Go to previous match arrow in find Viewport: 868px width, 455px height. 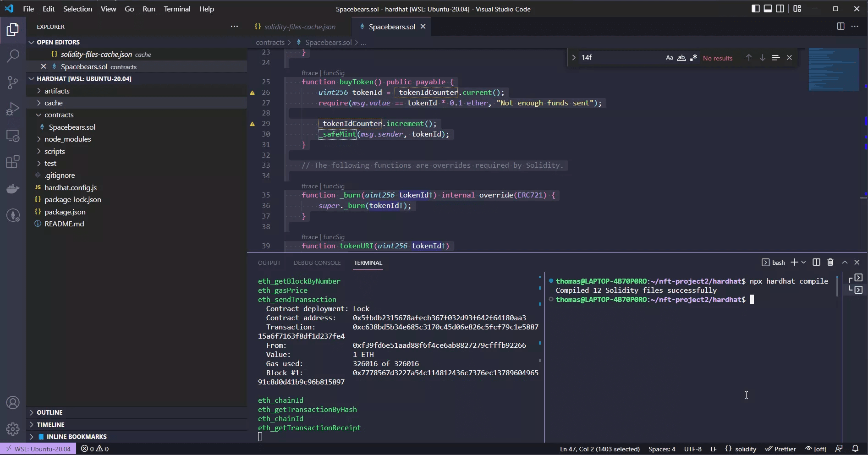point(748,58)
